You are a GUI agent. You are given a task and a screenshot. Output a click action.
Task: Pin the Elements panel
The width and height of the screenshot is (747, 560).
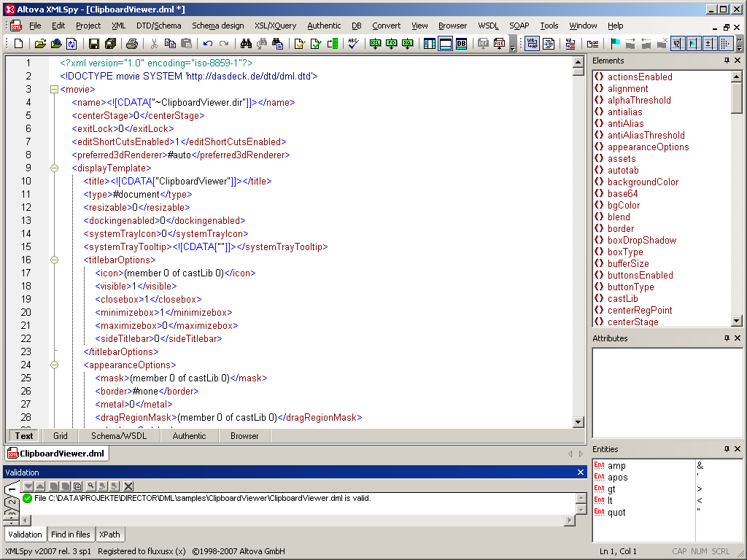coord(727,61)
